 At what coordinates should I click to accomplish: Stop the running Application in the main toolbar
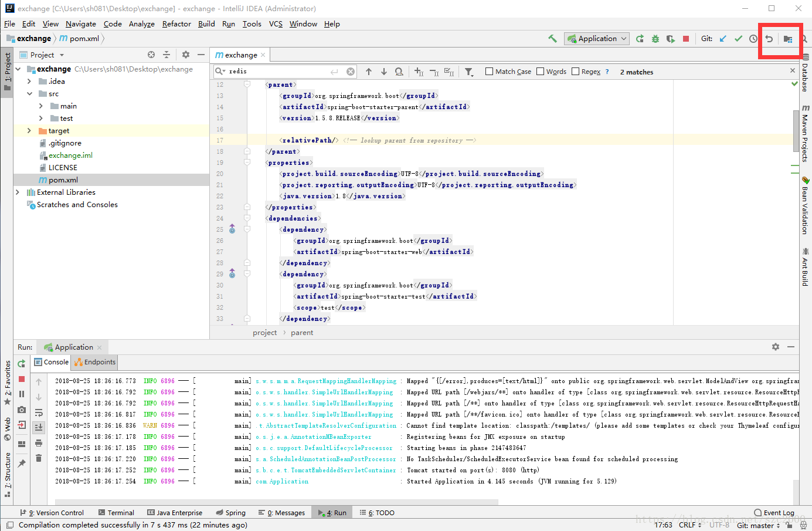click(x=686, y=39)
